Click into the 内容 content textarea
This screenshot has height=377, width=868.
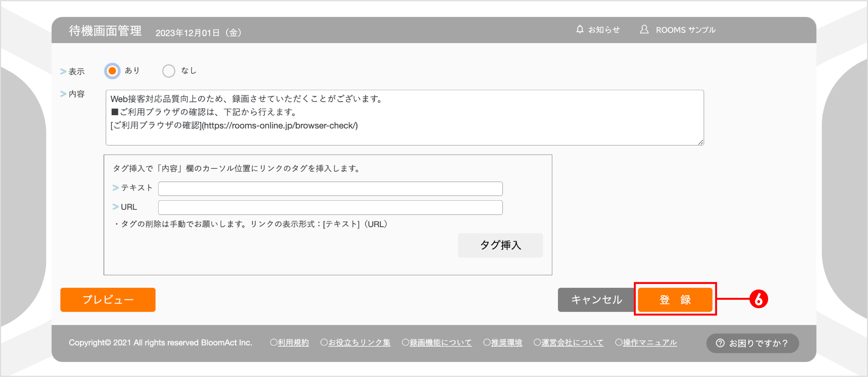coord(404,118)
